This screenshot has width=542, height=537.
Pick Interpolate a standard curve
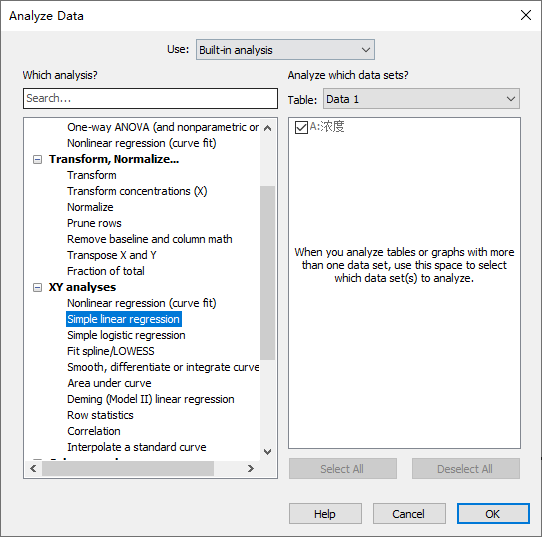[137, 447]
